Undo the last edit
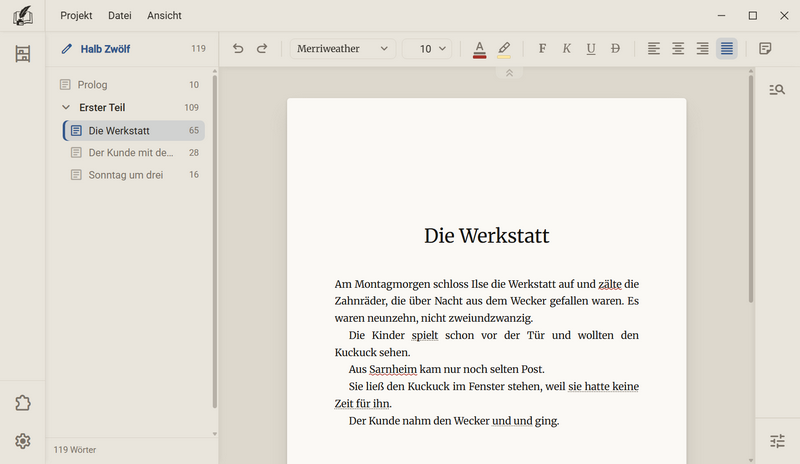 238,48
